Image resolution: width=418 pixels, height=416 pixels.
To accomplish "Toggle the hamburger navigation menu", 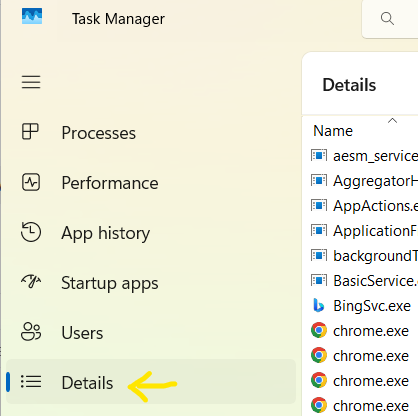I will (31, 82).
